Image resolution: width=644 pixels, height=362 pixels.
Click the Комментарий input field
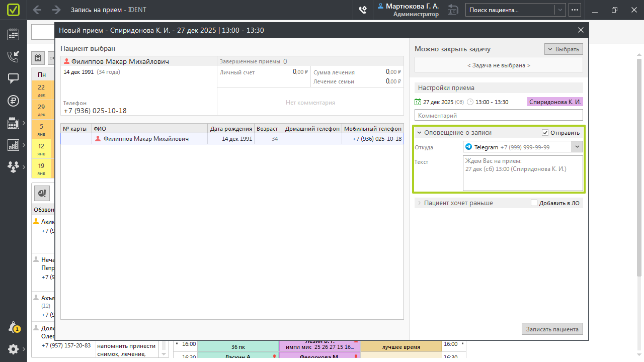[498, 115]
